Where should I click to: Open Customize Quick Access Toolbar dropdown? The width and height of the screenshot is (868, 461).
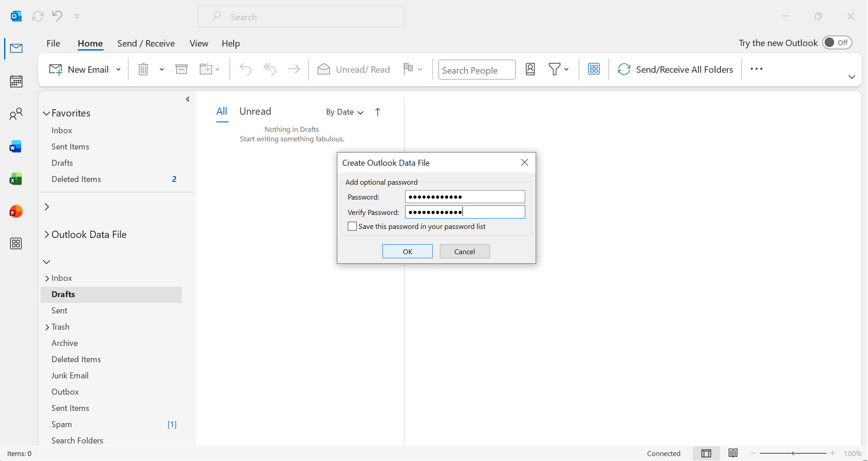coord(77,16)
